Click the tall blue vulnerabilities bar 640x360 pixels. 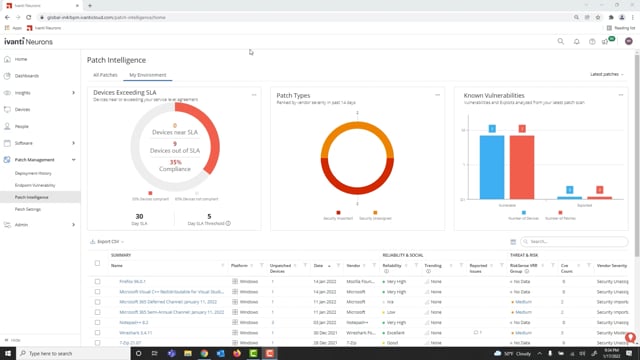[492, 167]
